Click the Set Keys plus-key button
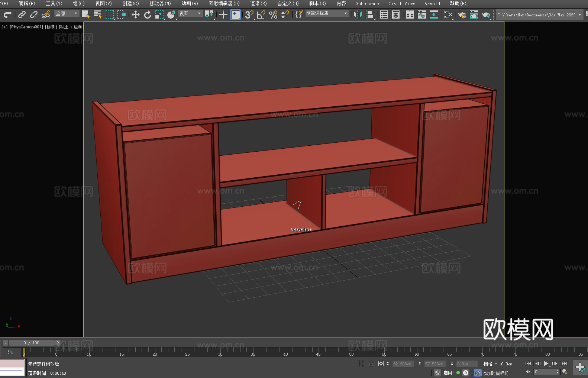The image size is (588, 378). coord(580,368)
